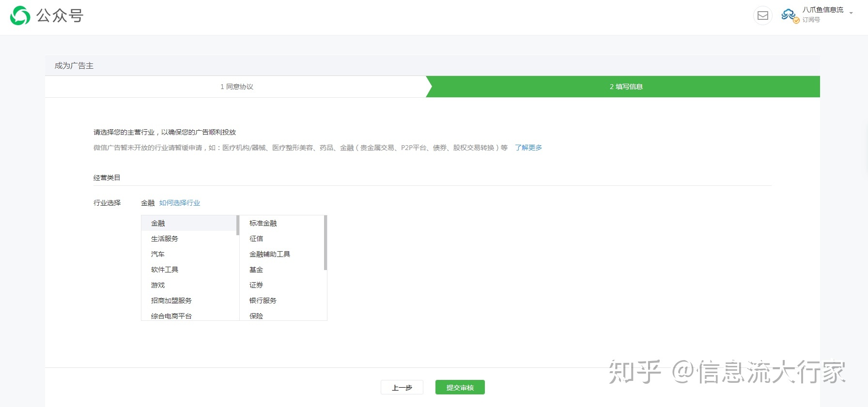Choose 证券 sub-industry

coord(282,285)
